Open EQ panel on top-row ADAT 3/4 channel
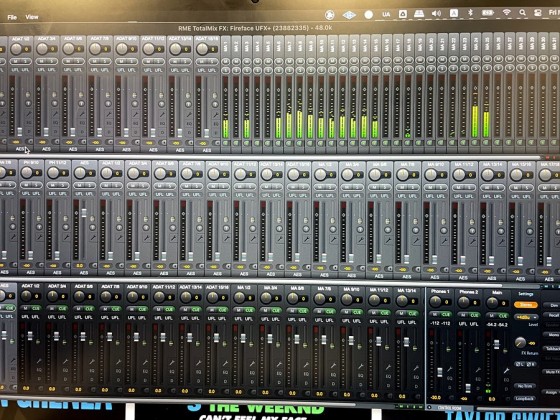The image size is (560, 420). pos(56,122)
